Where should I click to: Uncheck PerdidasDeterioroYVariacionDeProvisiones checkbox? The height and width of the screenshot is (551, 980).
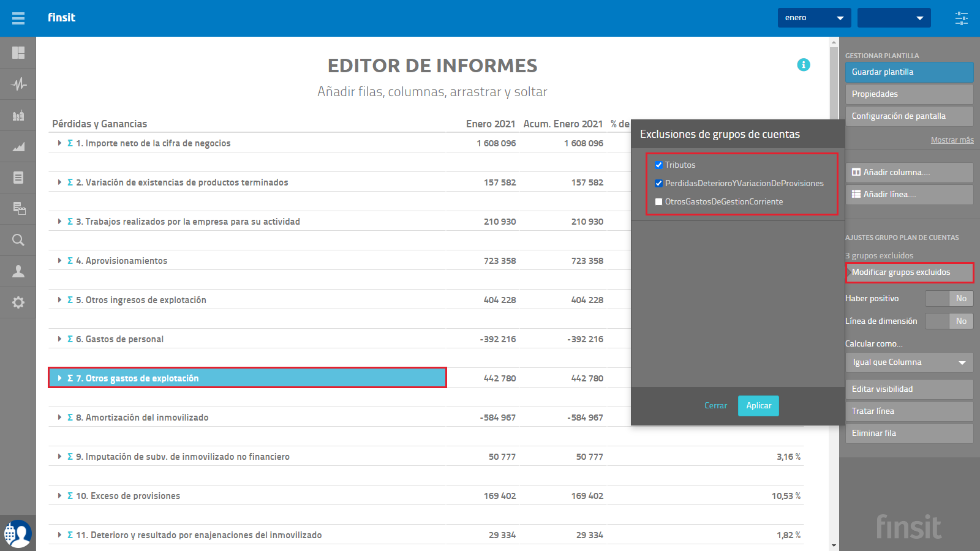point(658,184)
